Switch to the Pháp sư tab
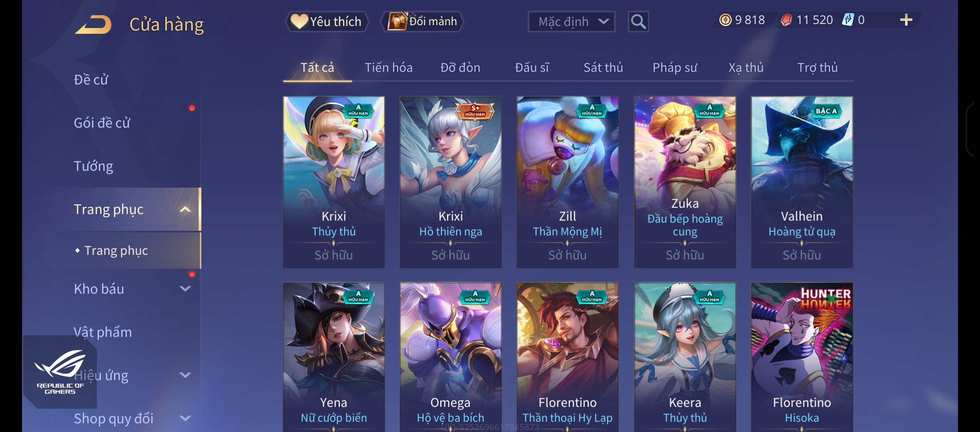This screenshot has height=432, width=980. point(675,68)
